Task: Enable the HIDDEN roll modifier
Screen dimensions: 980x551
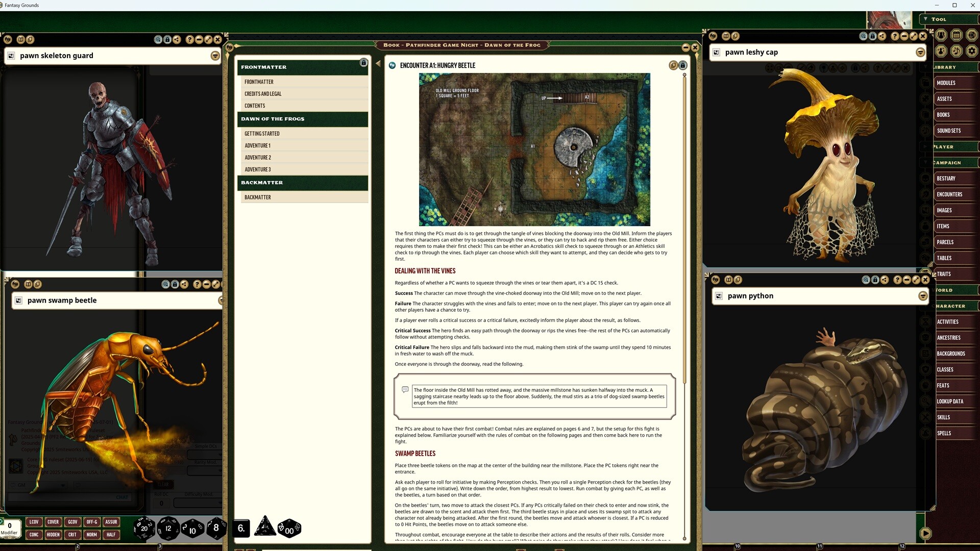Action: point(53,534)
